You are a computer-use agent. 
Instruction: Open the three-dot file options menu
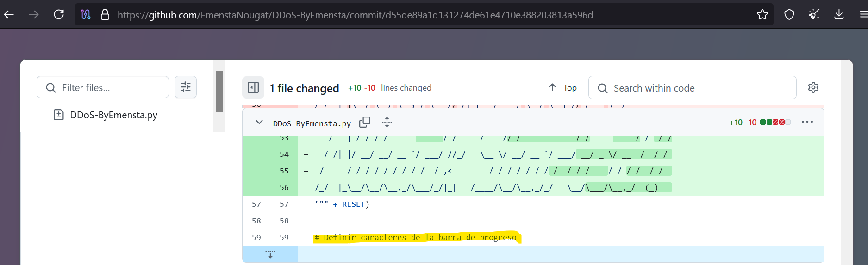(807, 122)
